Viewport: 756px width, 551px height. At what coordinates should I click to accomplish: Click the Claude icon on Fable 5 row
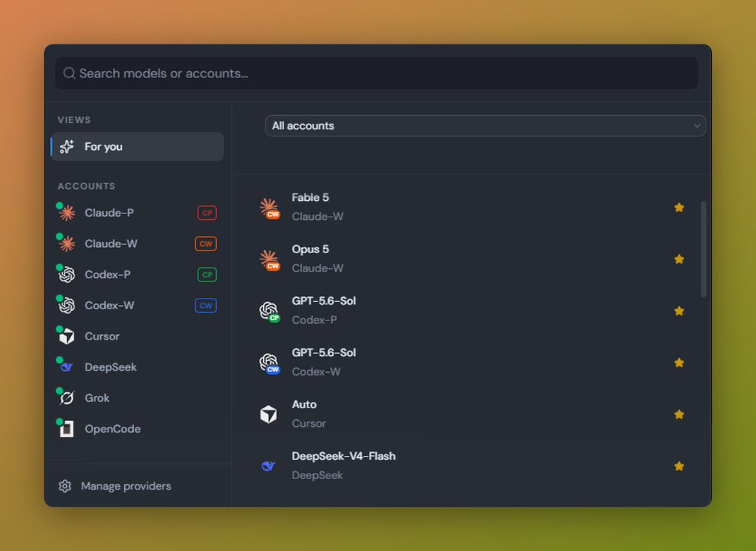click(269, 208)
